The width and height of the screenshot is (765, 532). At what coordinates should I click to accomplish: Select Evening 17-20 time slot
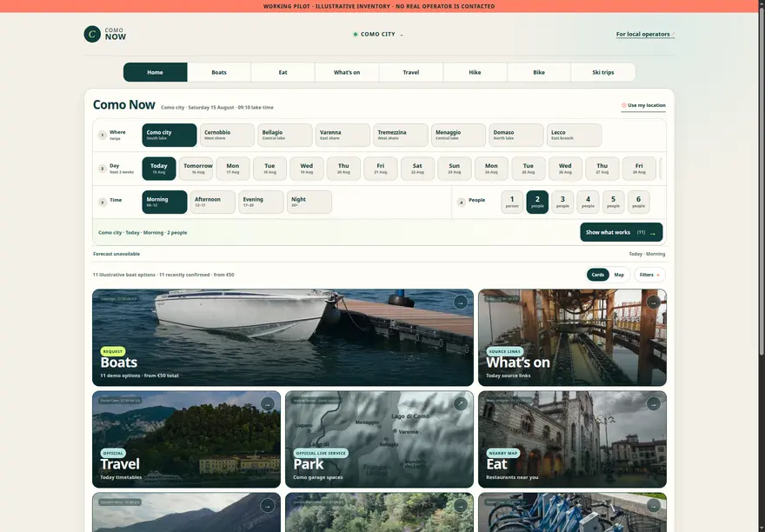point(261,202)
